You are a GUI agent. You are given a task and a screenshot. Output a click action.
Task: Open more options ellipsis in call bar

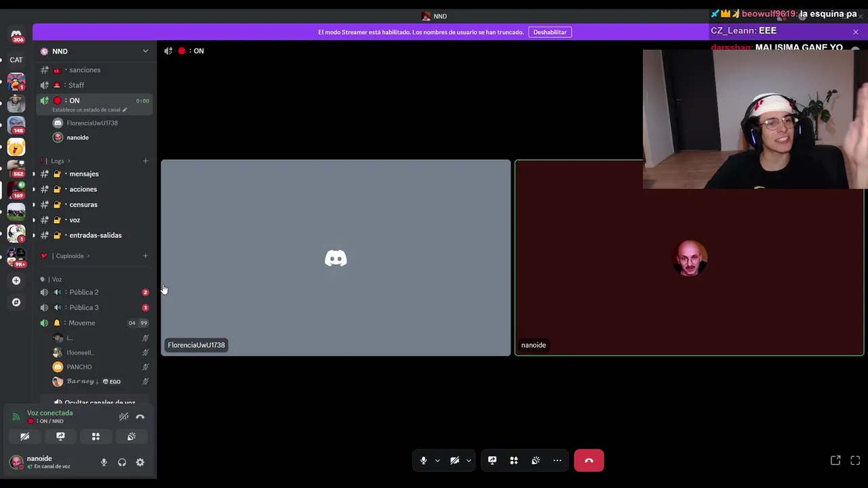(557, 460)
